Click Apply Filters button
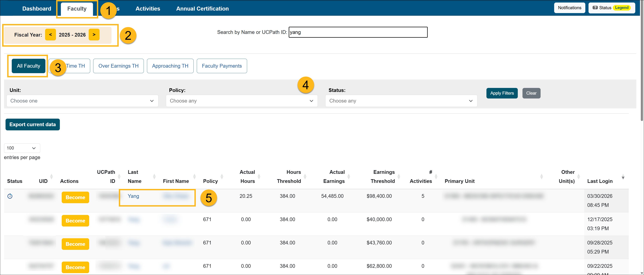The image size is (644, 275). click(x=502, y=93)
